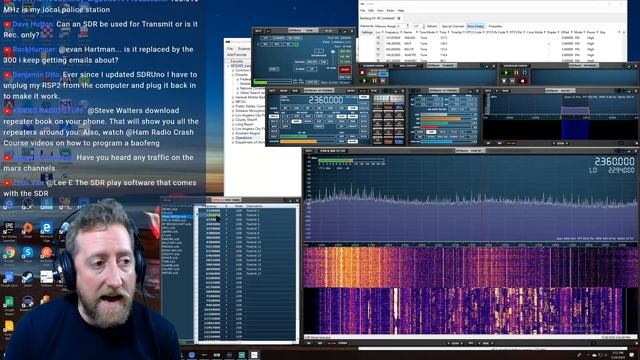640x360 pixels.
Task: Open the View menu in CHIRP
Action: click(380, 11)
